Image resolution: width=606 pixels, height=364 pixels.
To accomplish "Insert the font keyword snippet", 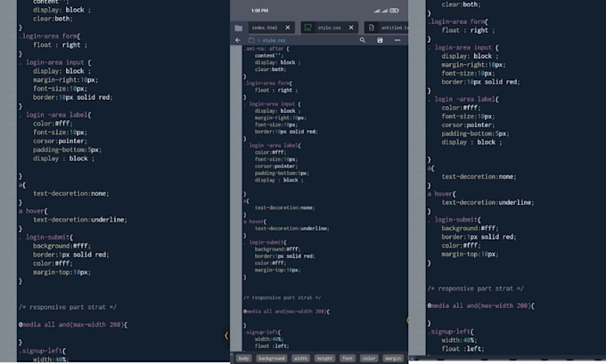I will pyautogui.click(x=348, y=359).
